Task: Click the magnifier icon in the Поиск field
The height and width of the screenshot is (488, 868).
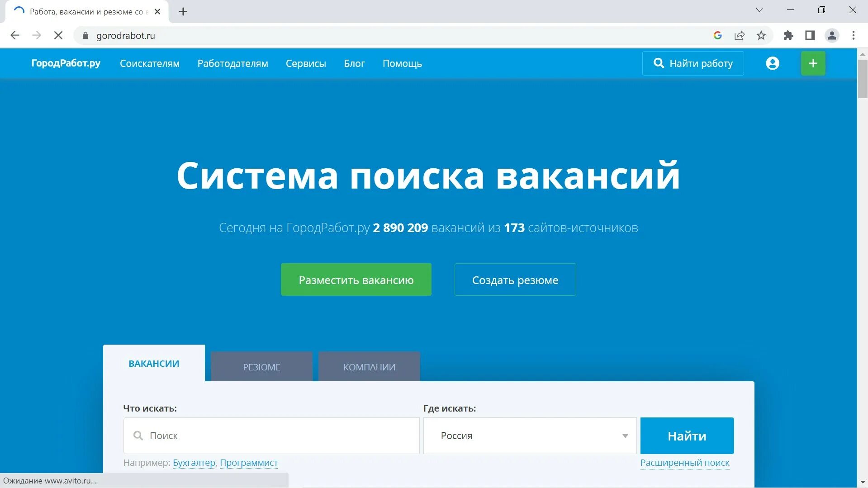Action: point(138,436)
